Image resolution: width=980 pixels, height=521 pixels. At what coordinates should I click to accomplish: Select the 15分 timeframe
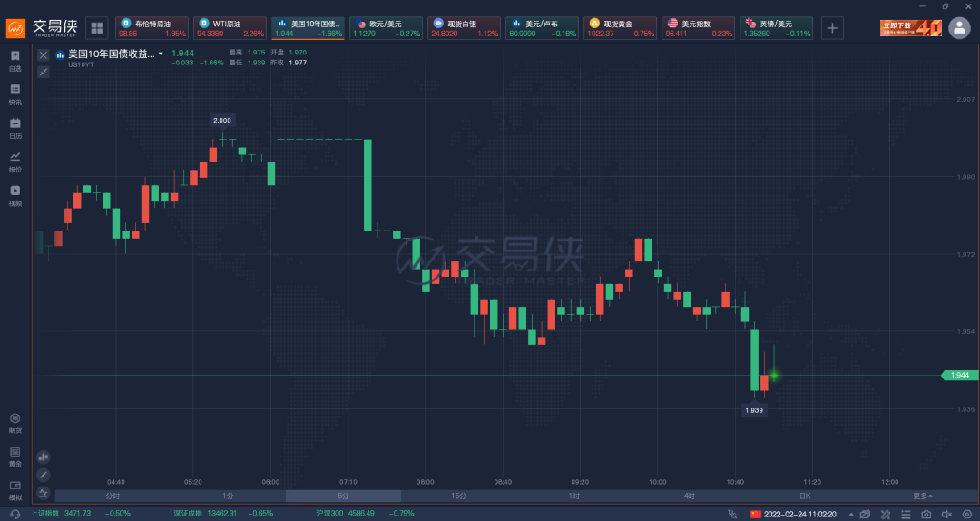459,496
